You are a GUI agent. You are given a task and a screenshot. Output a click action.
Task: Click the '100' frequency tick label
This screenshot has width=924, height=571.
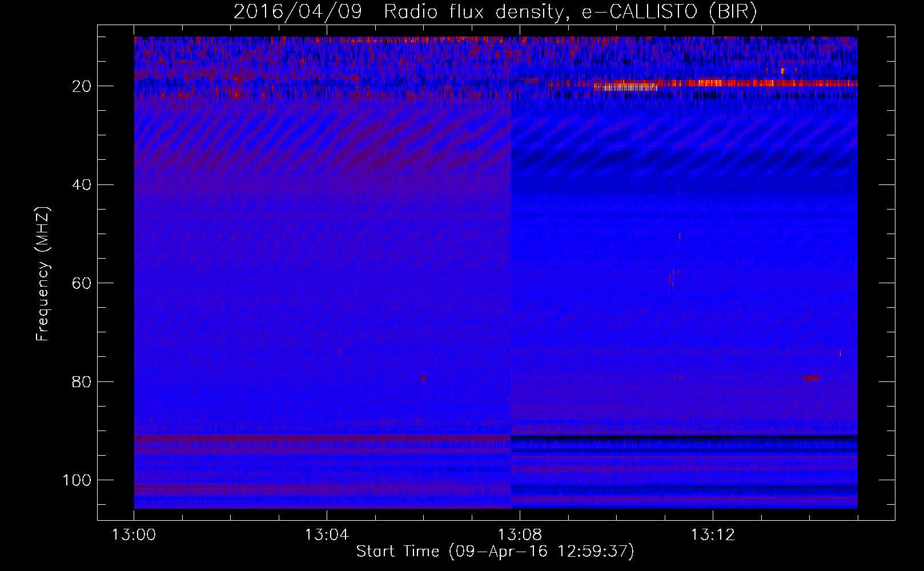77,480
